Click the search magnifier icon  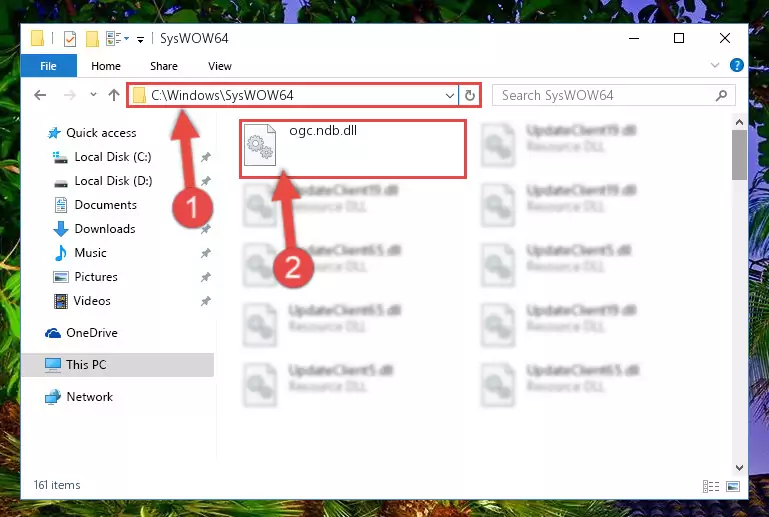tap(721, 95)
